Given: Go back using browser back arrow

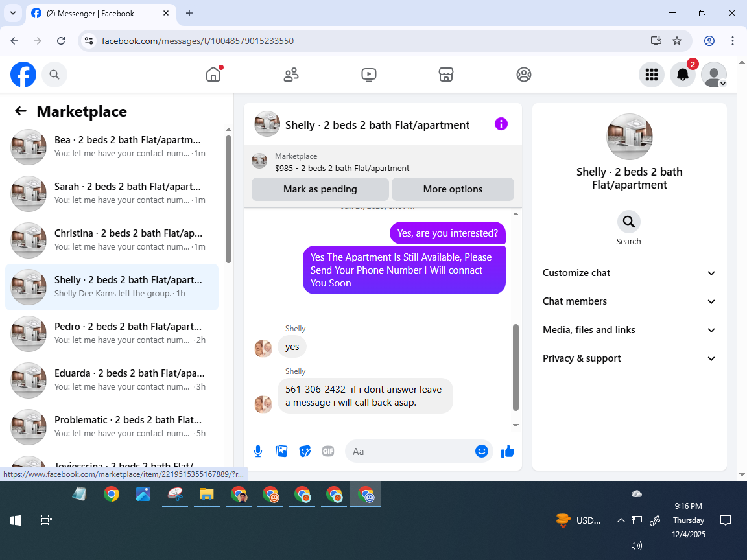Looking at the screenshot, I should [x=14, y=41].
